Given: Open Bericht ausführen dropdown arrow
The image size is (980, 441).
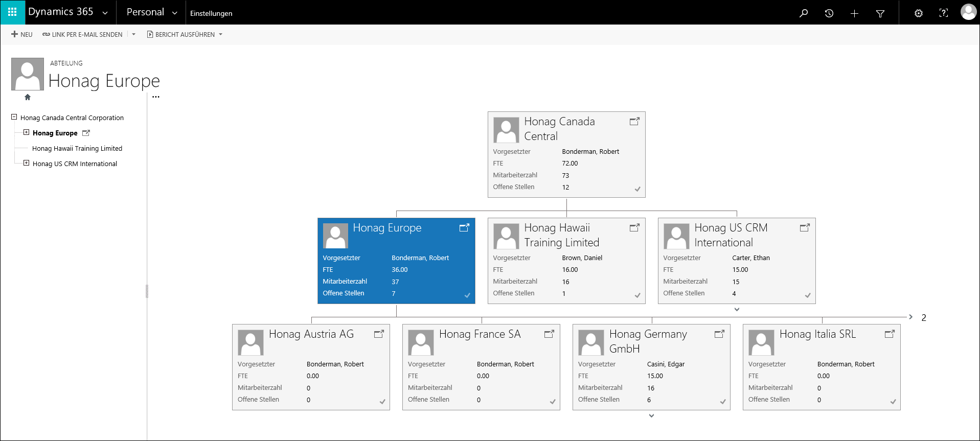Looking at the screenshot, I should pos(221,34).
